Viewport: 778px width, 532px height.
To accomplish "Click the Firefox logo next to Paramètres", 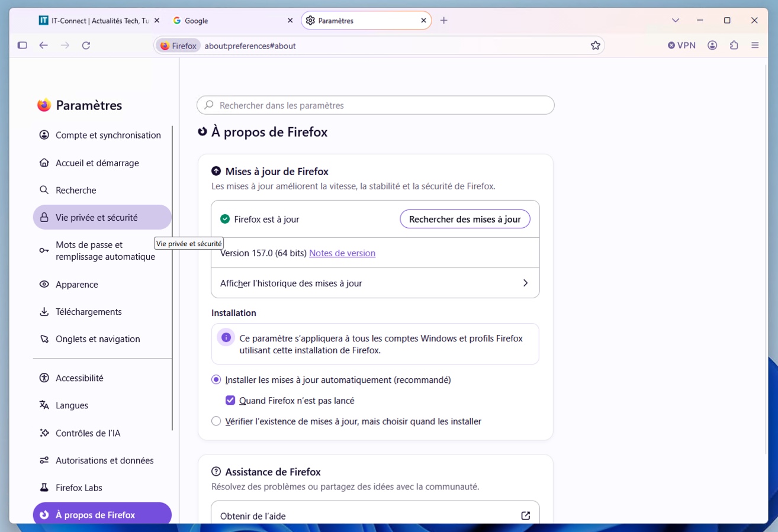I will [44, 105].
